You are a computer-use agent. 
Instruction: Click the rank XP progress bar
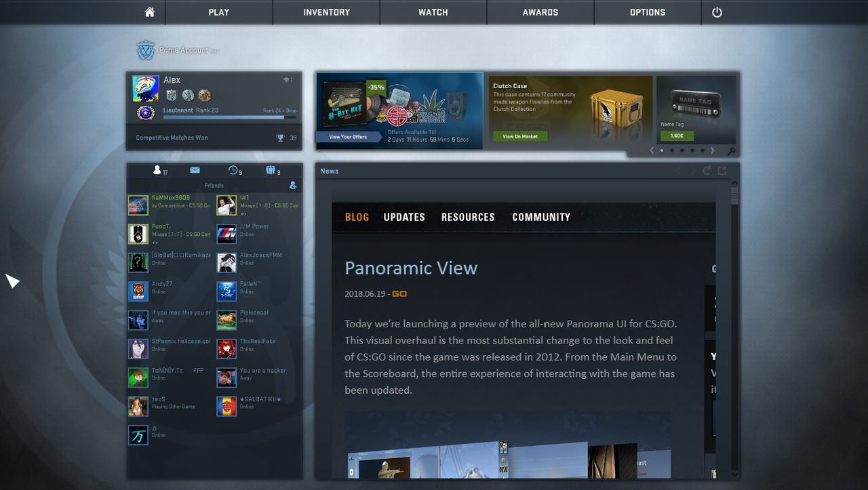[230, 117]
